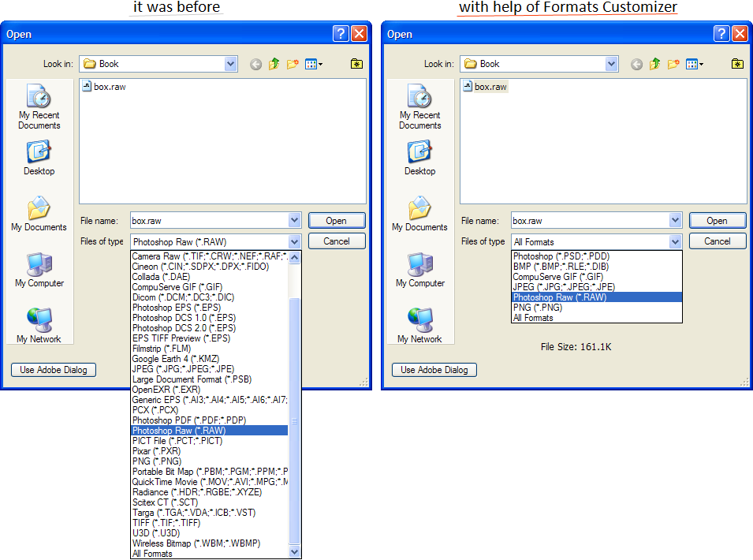The image size is (753, 560).
Task: Click favorites star icon in right dialog
Action: point(737,64)
